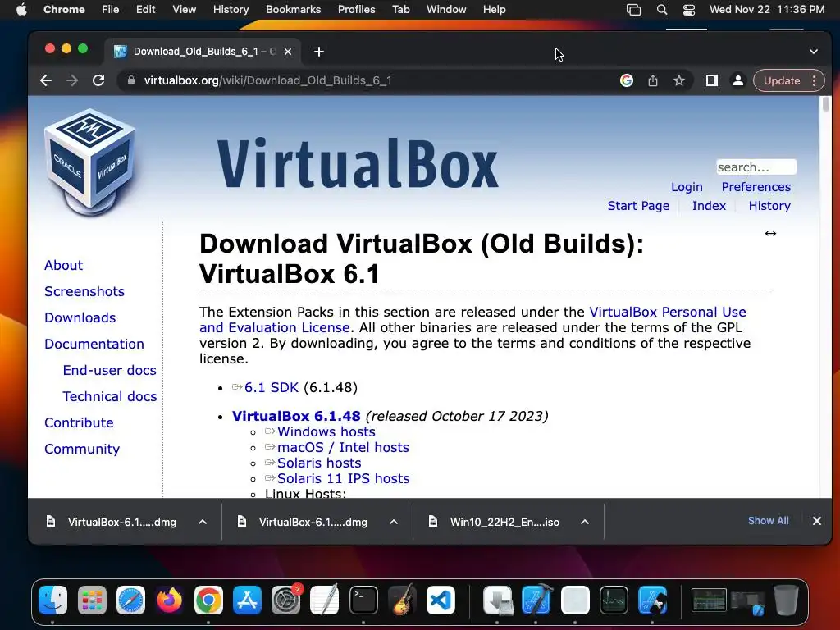Open the Edit menu
This screenshot has height=630, width=840.
click(x=145, y=10)
